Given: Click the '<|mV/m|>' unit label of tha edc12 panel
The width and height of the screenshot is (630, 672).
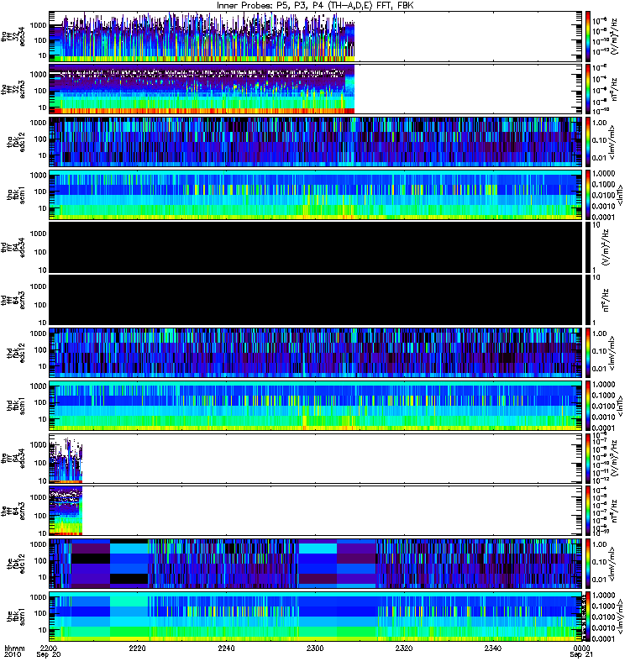Looking at the screenshot, I should [612, 142].
